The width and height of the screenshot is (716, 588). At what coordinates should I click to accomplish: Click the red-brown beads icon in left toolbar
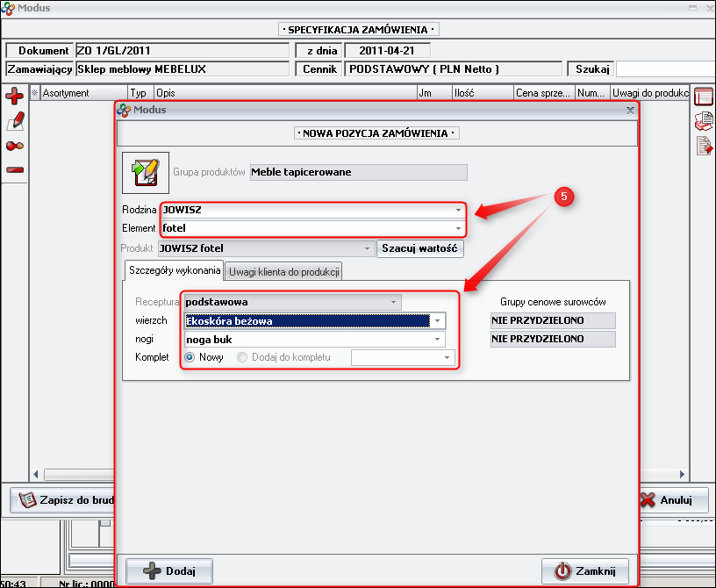click(x=14, y=146)
